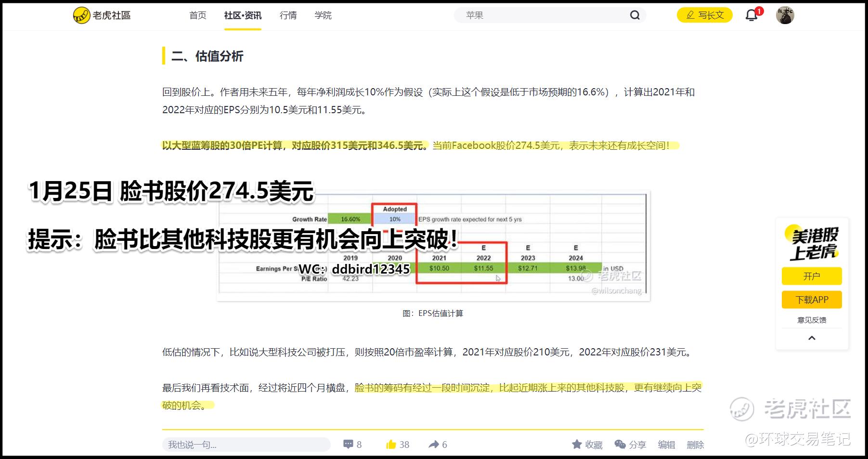The image size is (868, 459).
Task: Click the 二、估值分析 section heading
Action: coord(207,56)
